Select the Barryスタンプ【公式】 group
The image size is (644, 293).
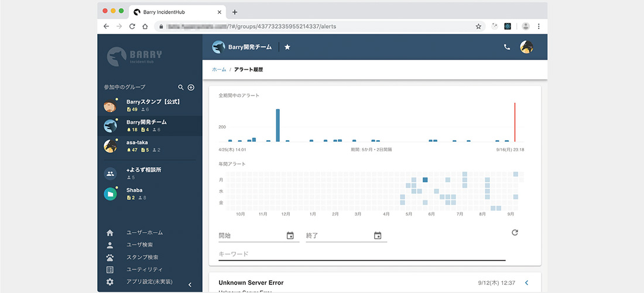[152, 105]
